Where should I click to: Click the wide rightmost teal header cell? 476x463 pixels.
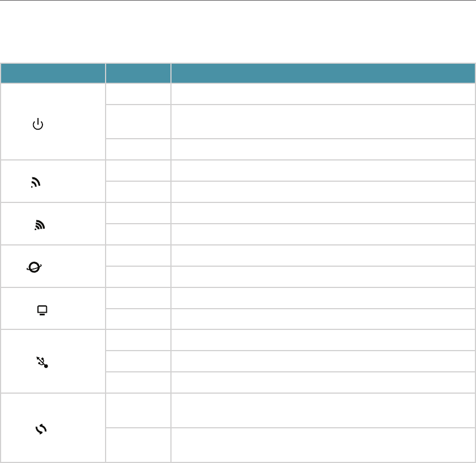[323, 73]
